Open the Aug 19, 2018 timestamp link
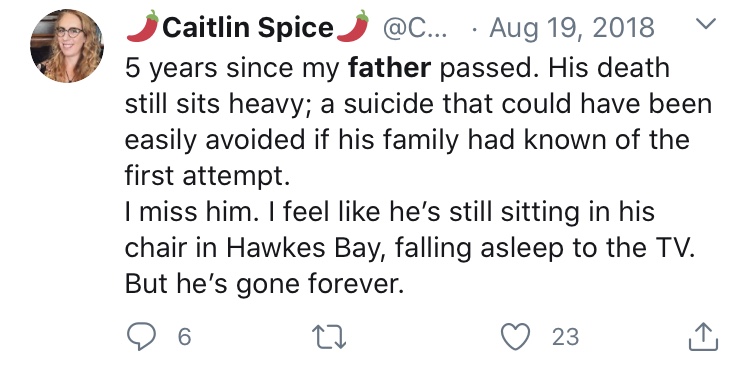The width and height of the screenshot is (750, 374). [x=572, y=28]
